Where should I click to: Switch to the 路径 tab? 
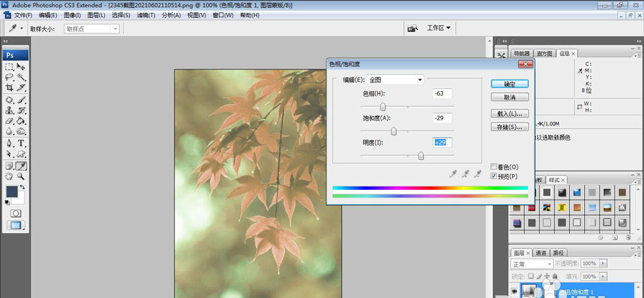click(558, 253)
